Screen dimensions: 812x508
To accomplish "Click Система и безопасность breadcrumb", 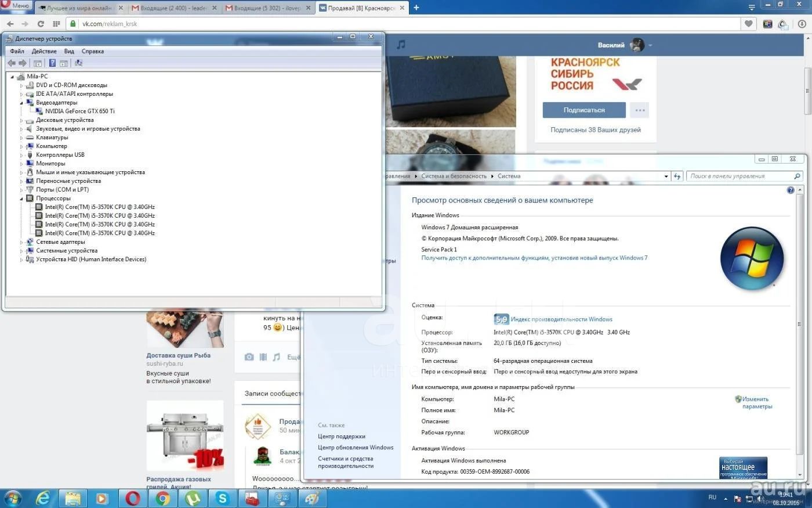I will pyautogui.click(x=454, y=176).
